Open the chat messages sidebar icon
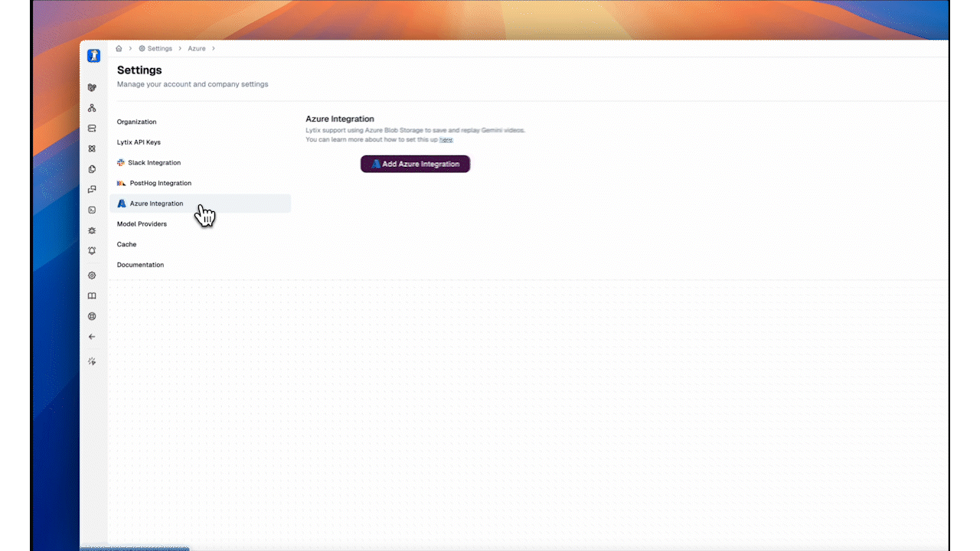Image resolution: width=980 pixels, height=551 pixels. pyautogui.click(x=92, y=189)
